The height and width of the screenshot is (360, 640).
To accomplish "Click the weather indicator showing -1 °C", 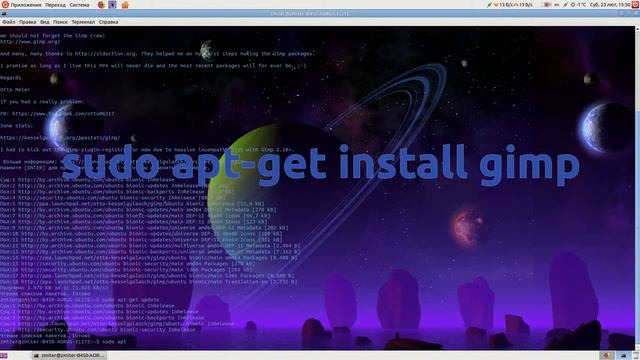I will [578, 5].
